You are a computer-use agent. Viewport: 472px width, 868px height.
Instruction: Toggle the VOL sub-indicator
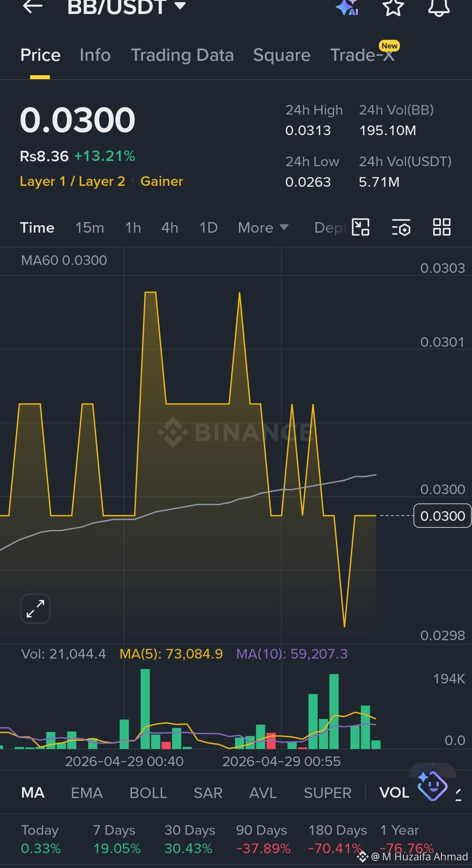[394, 792]
